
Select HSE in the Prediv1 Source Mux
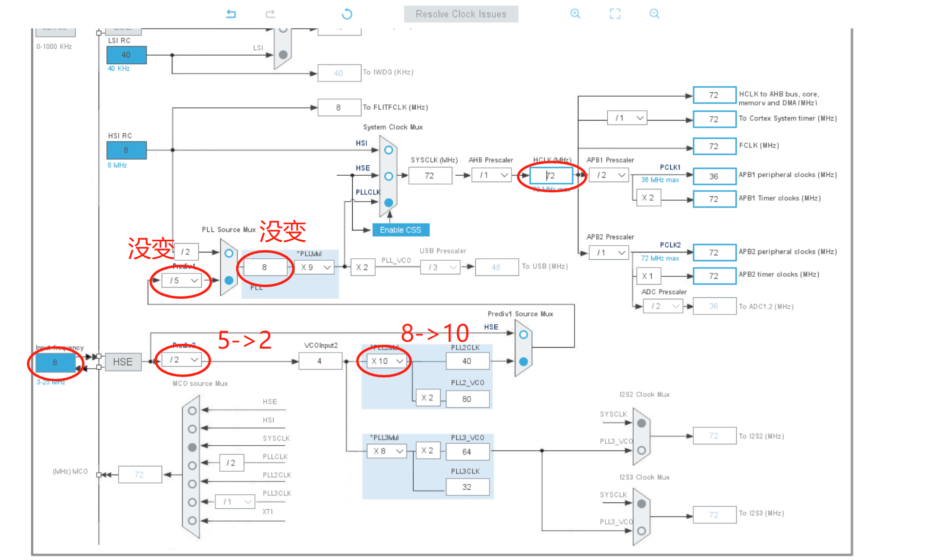[x=523, y=335]
